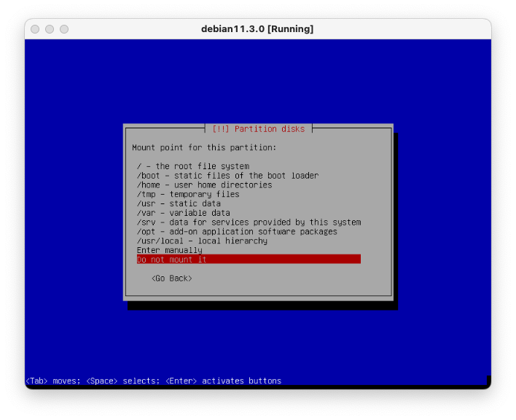Choose the /usr static data entry

(179, 203)
